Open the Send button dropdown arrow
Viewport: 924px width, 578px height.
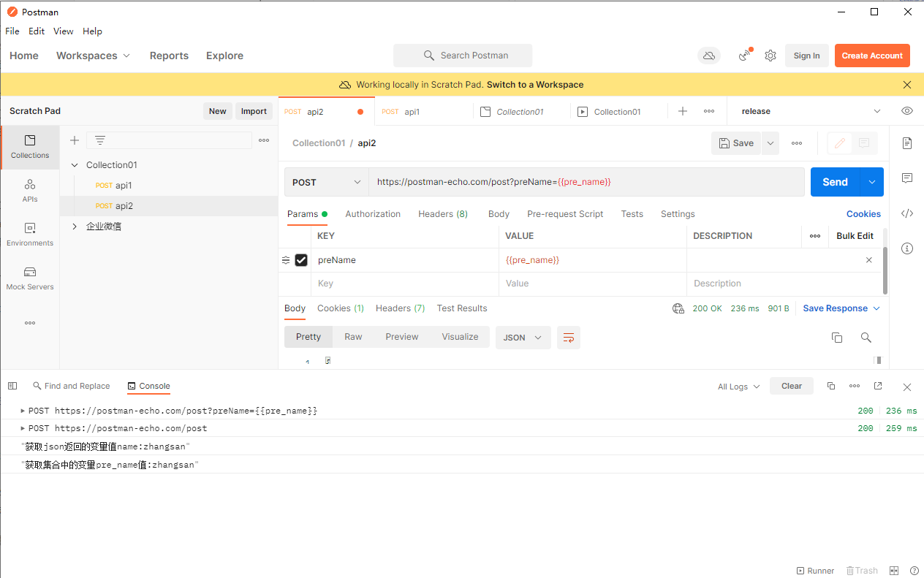click(872, 182)
